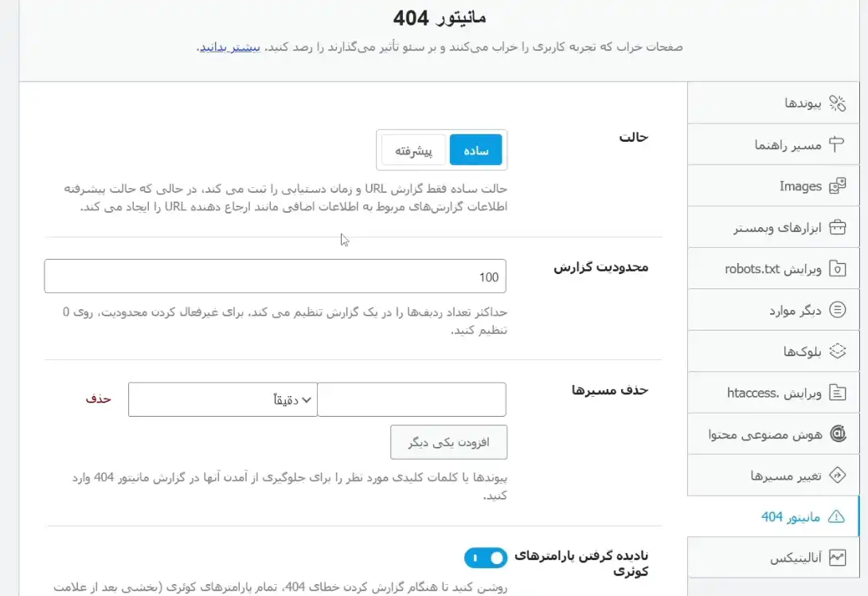Open ویرایش robots.txt tab
This screenshot has height=596, width=868.
(x=773, y=269)
